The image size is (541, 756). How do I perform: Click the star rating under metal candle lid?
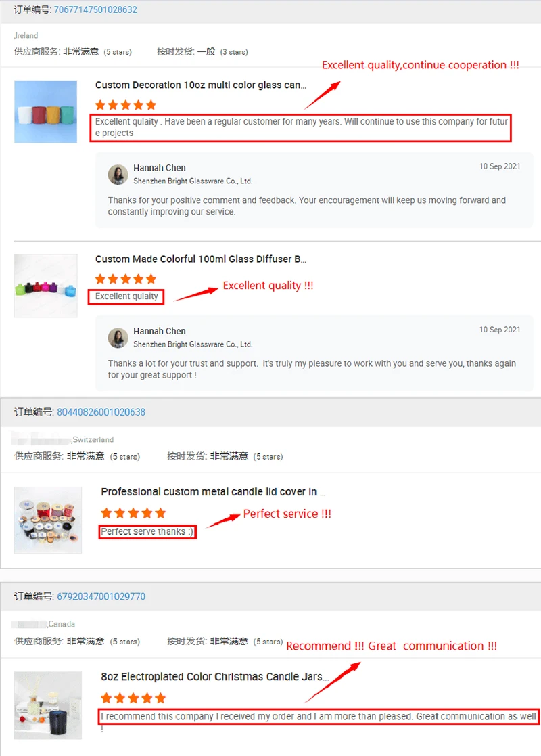tap(133, 513)
